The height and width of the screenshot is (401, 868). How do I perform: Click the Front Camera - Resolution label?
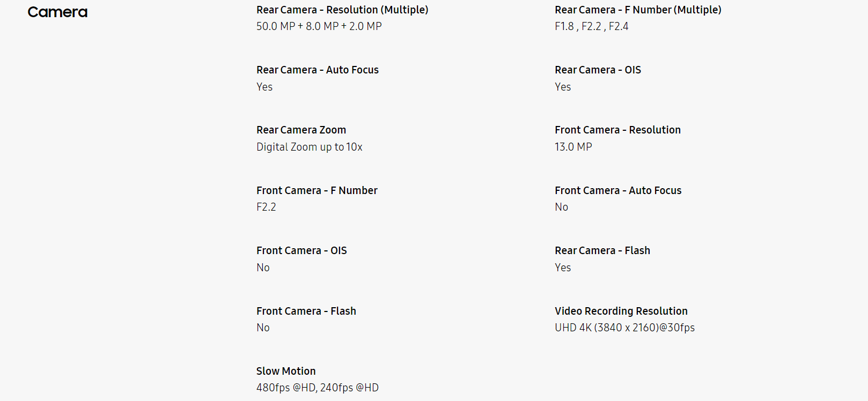coord(617,130)
